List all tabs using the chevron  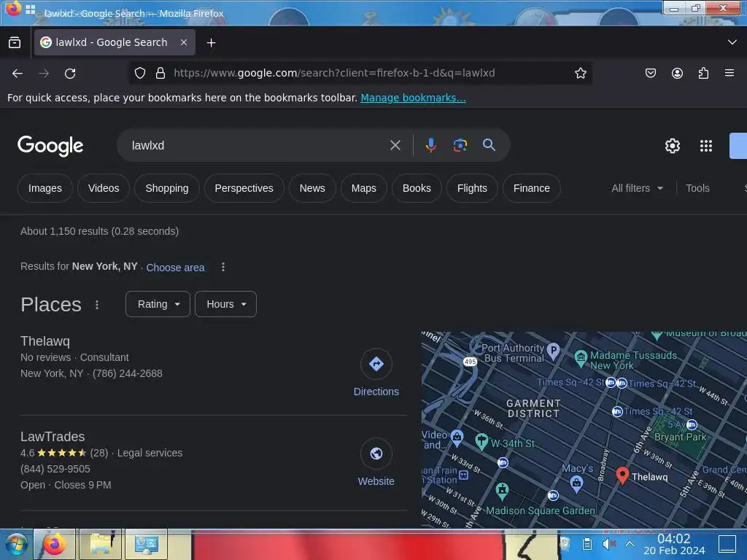(x=732, y=42)
